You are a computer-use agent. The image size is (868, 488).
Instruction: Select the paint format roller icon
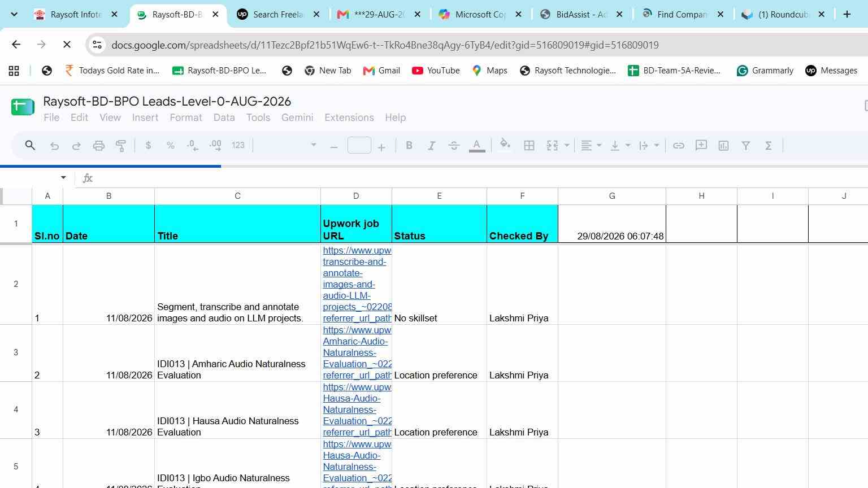(x=121, y=146)
